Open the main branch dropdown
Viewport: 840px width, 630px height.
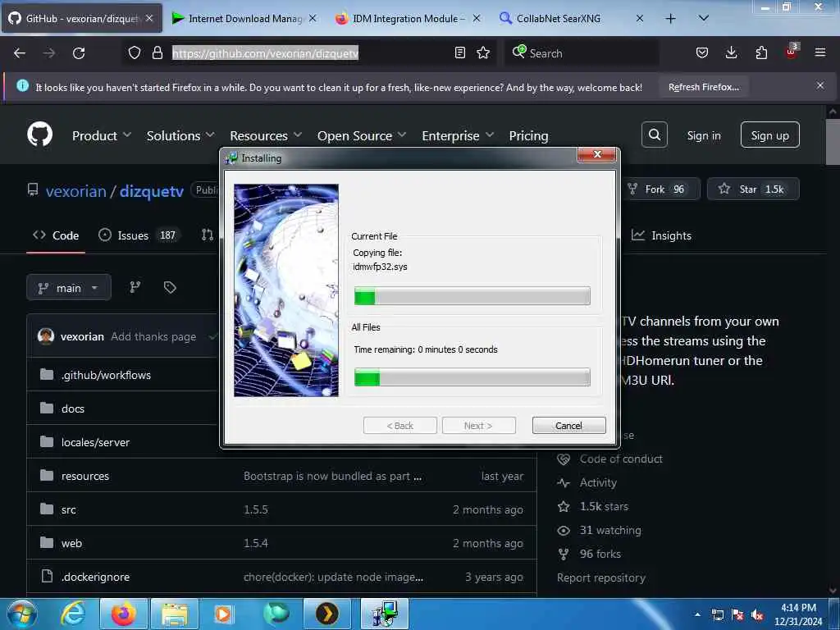[69, 288]
